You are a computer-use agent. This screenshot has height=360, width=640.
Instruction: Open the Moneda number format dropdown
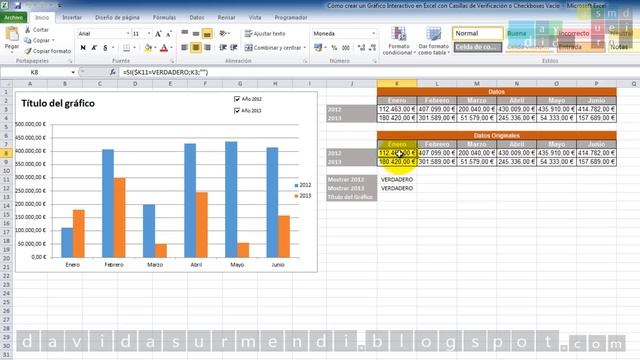pyautogui.click(x=373, y=33)
